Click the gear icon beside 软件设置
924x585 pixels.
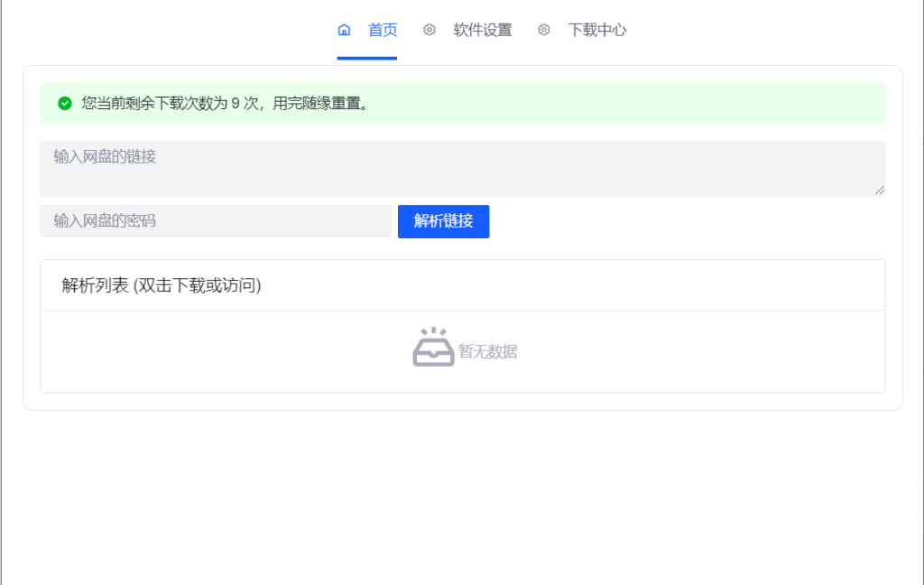tap(429, 29)
